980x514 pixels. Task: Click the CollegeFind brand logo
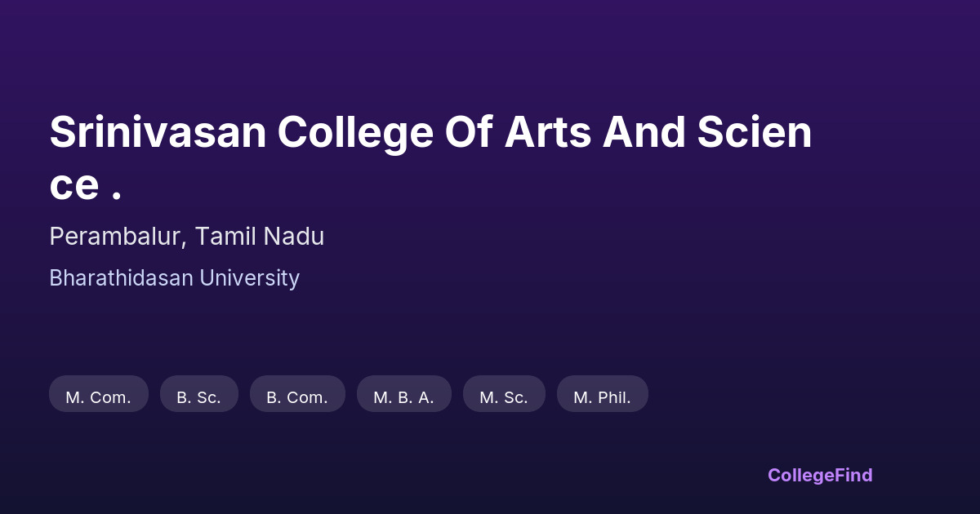(x=819, y=475)
